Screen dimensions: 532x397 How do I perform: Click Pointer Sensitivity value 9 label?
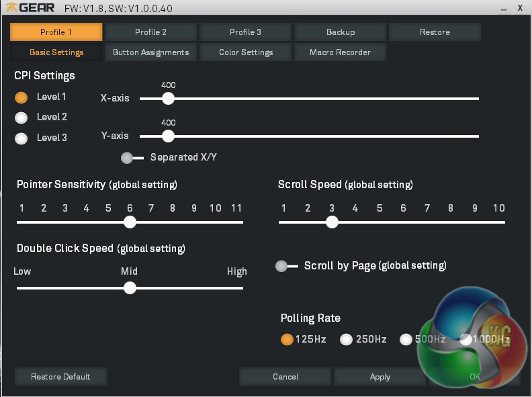click(194, 208)
